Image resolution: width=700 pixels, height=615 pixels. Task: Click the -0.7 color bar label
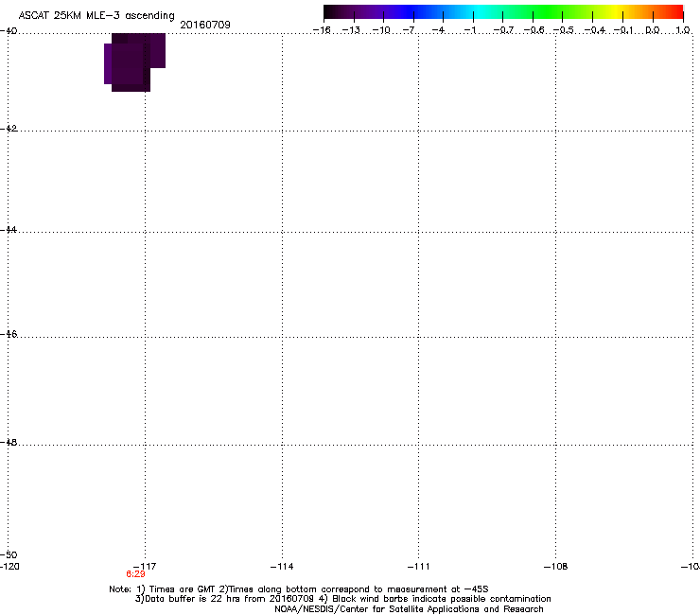503,30
